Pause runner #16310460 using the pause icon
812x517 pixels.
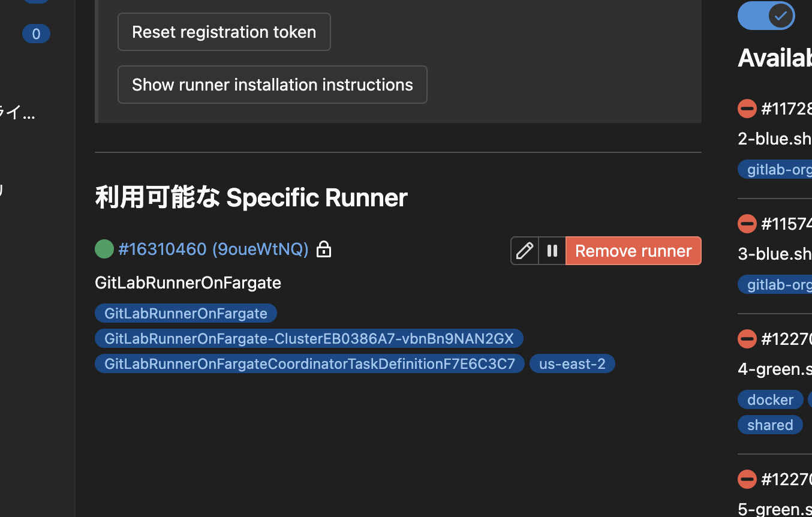pyautogui.click(x=552, y=251)
